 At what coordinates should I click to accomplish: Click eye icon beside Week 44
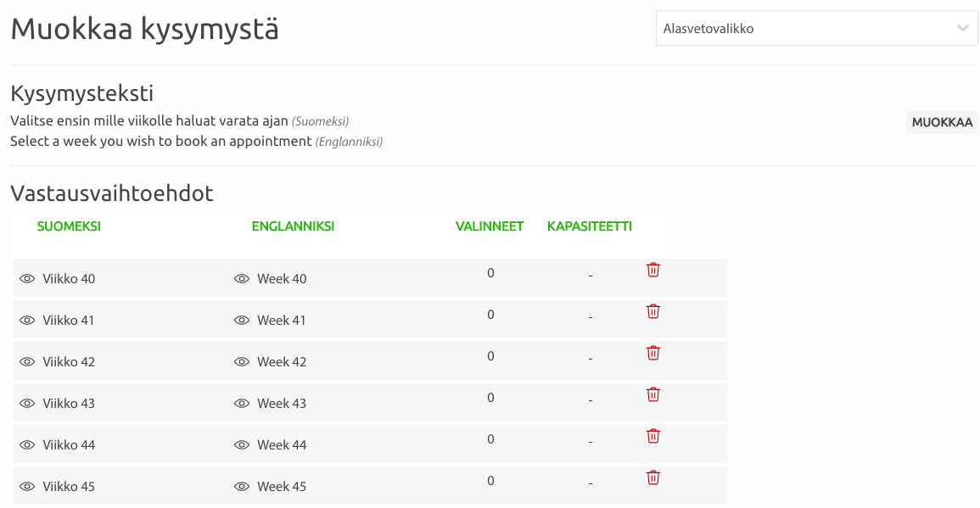pos(242,445)
